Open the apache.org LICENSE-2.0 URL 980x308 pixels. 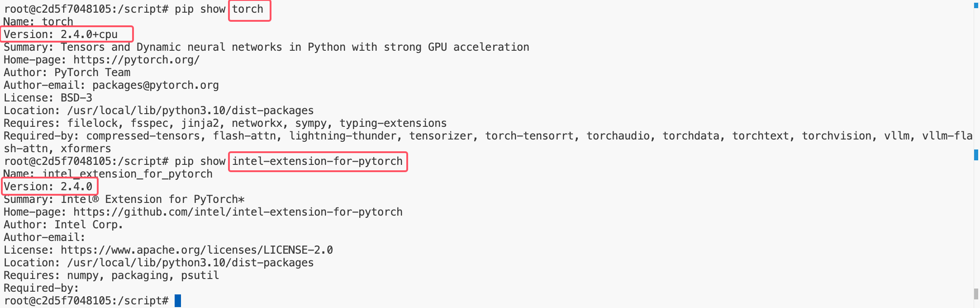197,250
